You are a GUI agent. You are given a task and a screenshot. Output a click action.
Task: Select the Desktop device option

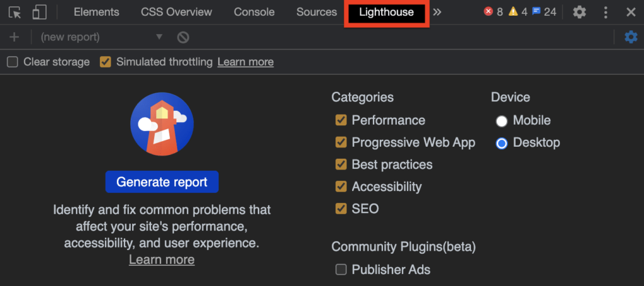[x=501, y=143]
